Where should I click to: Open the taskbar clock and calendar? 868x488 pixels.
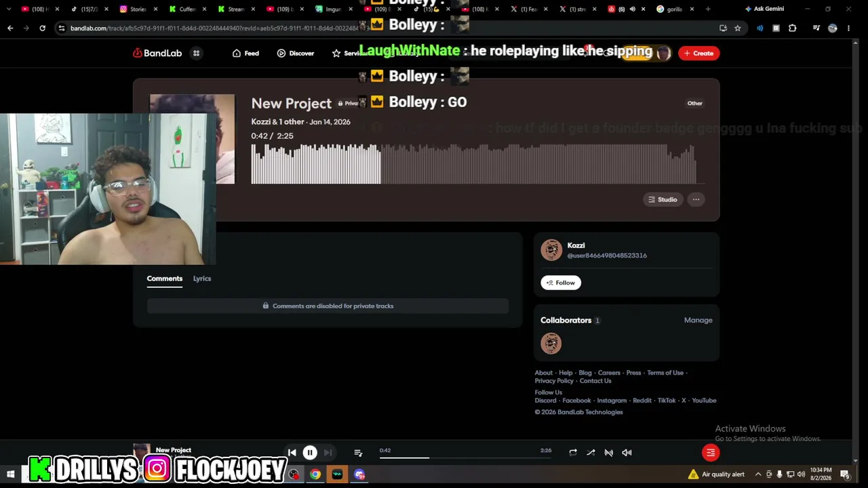[821, 474]
